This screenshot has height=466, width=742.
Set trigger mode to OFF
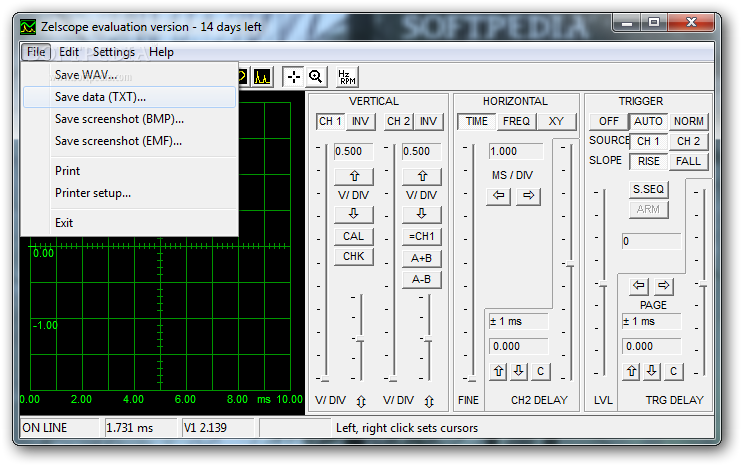point(609,122)
